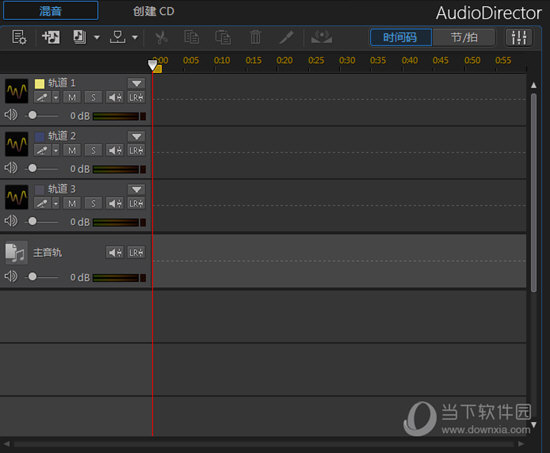Click the 轨道 1 volume slider knob

coord(32,115)
